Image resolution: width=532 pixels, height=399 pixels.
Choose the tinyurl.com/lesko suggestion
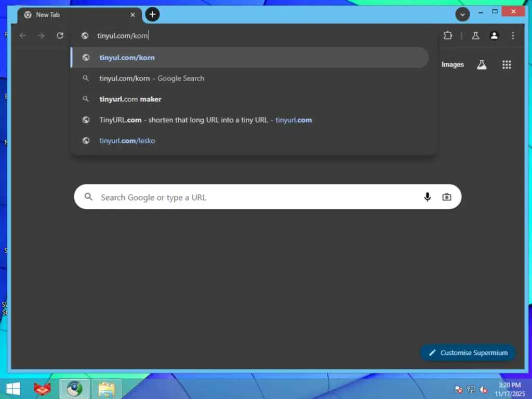coord(250,140)
